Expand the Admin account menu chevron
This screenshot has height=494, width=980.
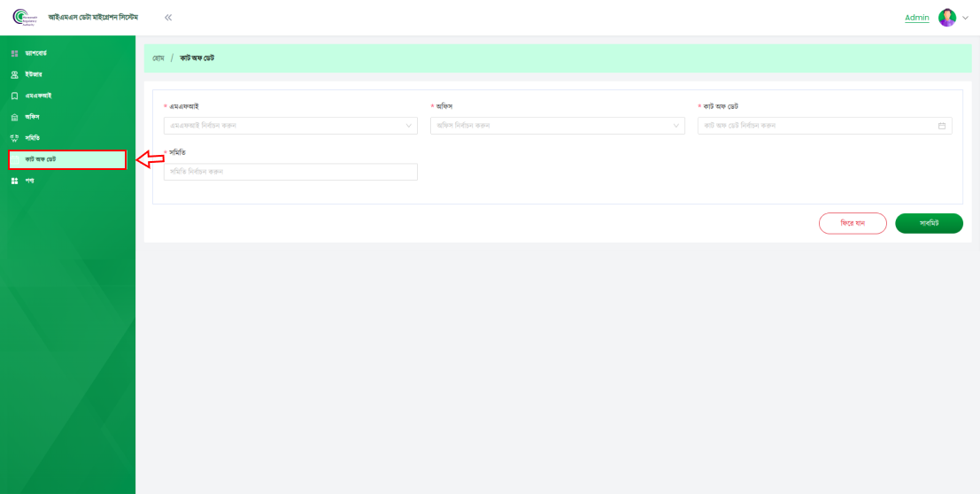966,18
